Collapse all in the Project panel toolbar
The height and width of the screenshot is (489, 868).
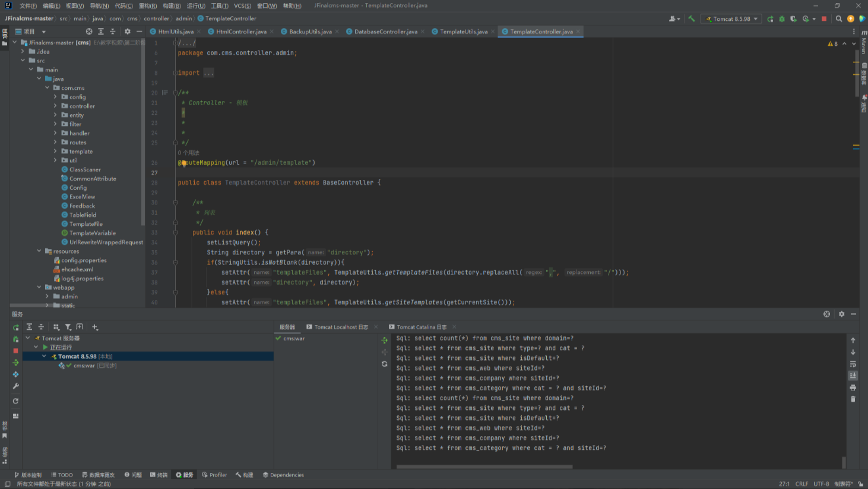112,31
